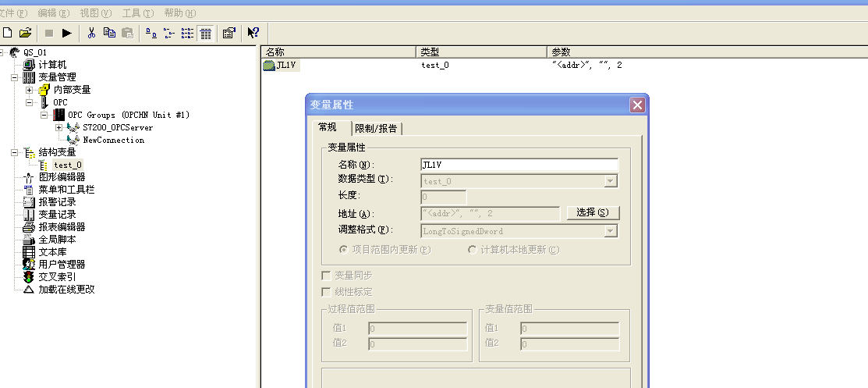Open 图形编辑器 editor
Viewport: 868px width, 388px height.
coord(62,176)
